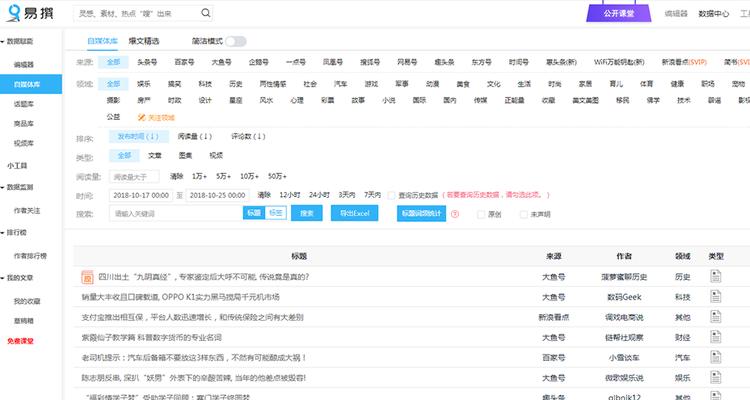750x400 pixels.
Task: Open 小工具 in the sidebar
Action: pos(17,166)
